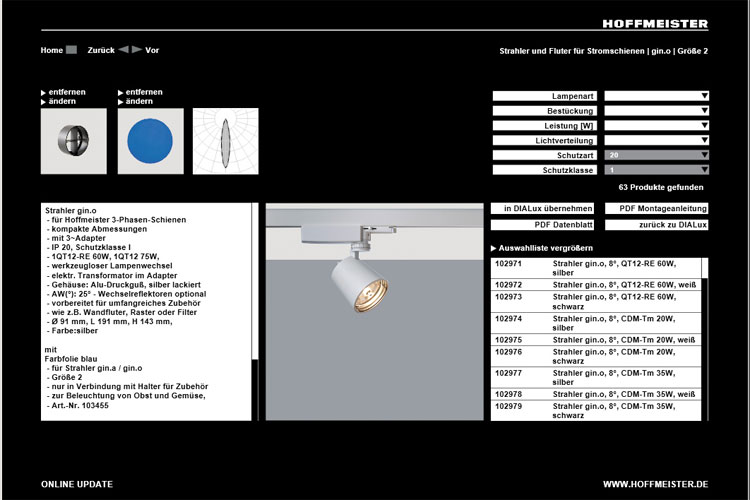The width and height of the screenshot is (750, 500).
Task: Click the Home square icon
Action: (x=71, y=50)
